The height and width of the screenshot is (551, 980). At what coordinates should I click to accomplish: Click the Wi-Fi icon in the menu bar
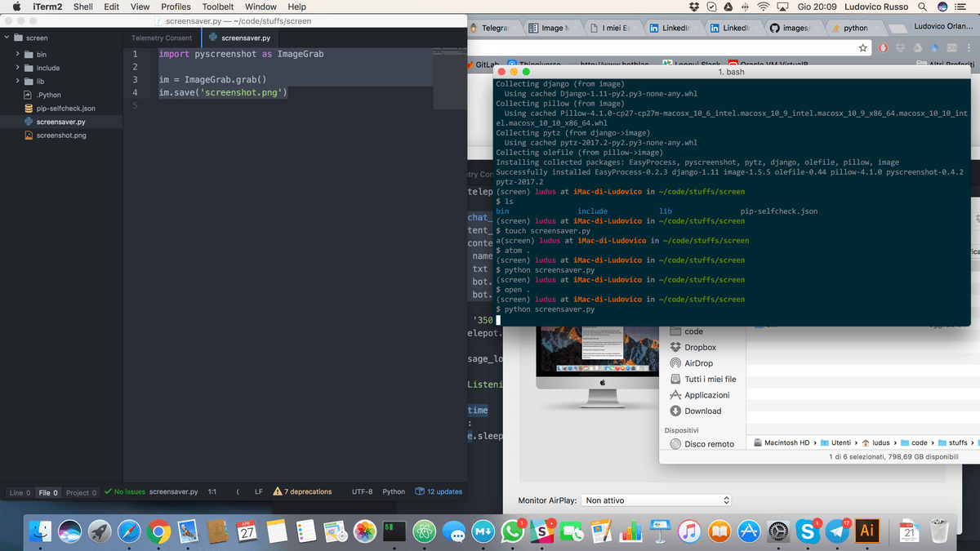click(763, 7)
